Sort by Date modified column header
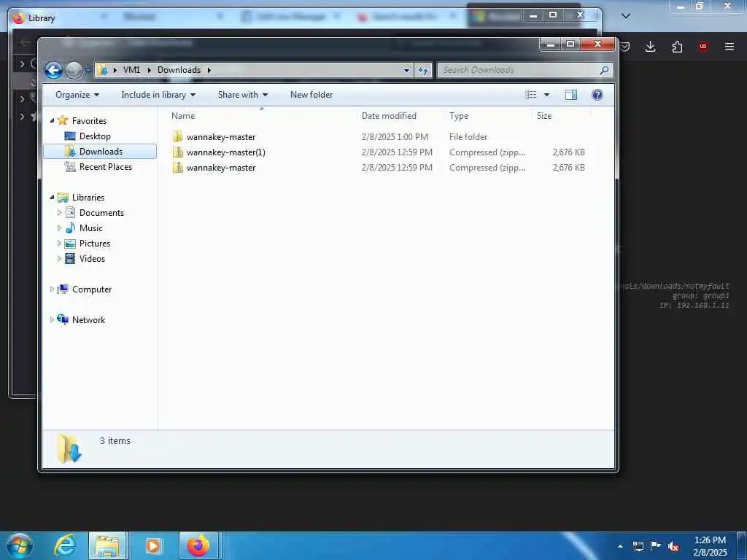 389,116
